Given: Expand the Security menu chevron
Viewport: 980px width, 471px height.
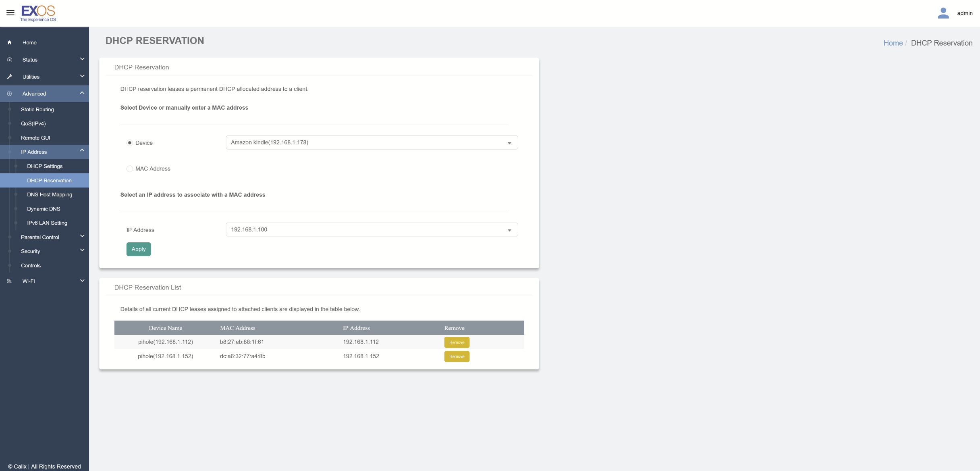Looking at the screenshot, I should coord(82,250).
